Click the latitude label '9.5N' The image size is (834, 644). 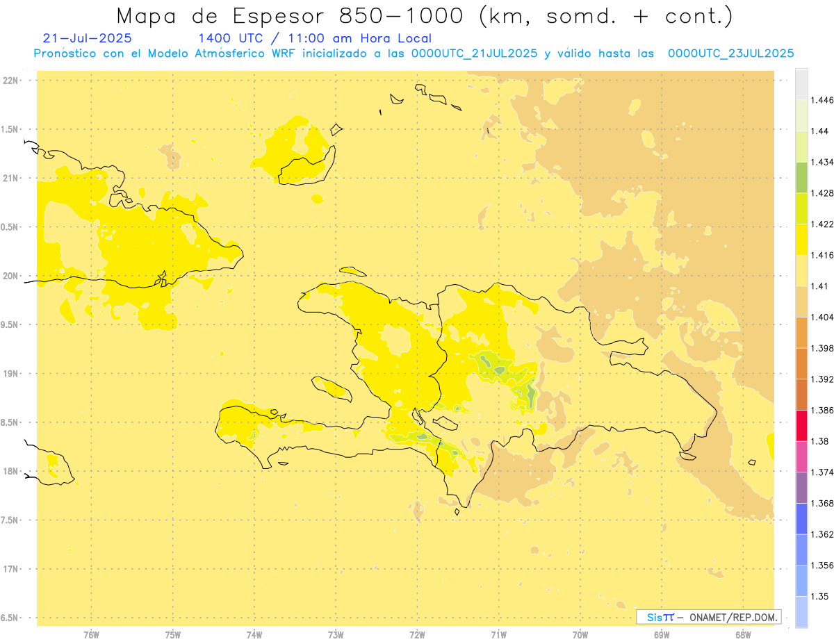(10, 324)
